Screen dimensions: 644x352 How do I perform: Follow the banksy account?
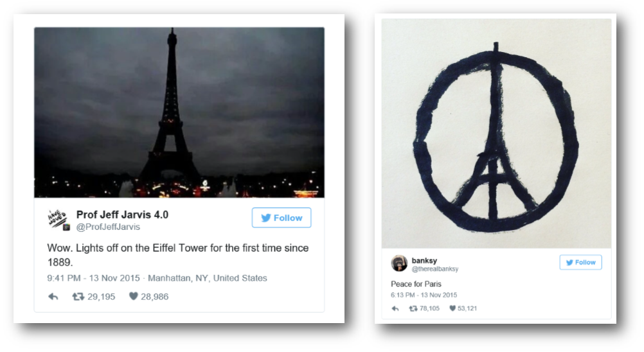pyautogui.click(x=580, y=262)
